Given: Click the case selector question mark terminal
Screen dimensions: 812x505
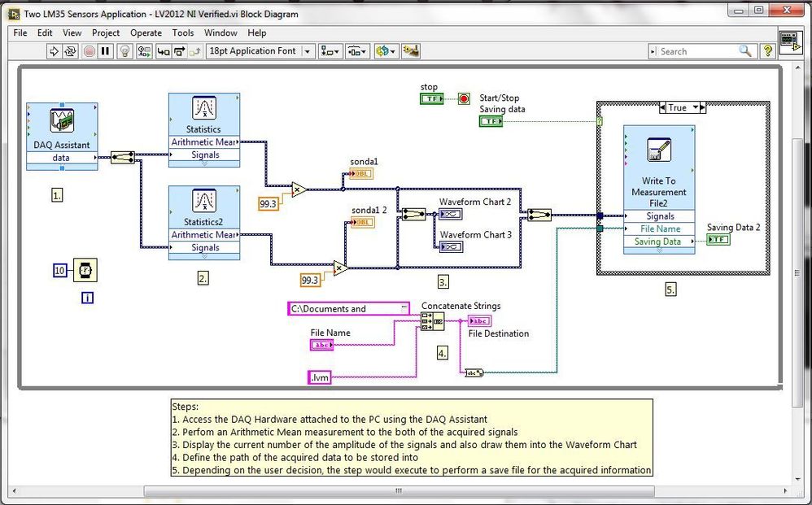Looking at the screenshot, I should 600,121.
